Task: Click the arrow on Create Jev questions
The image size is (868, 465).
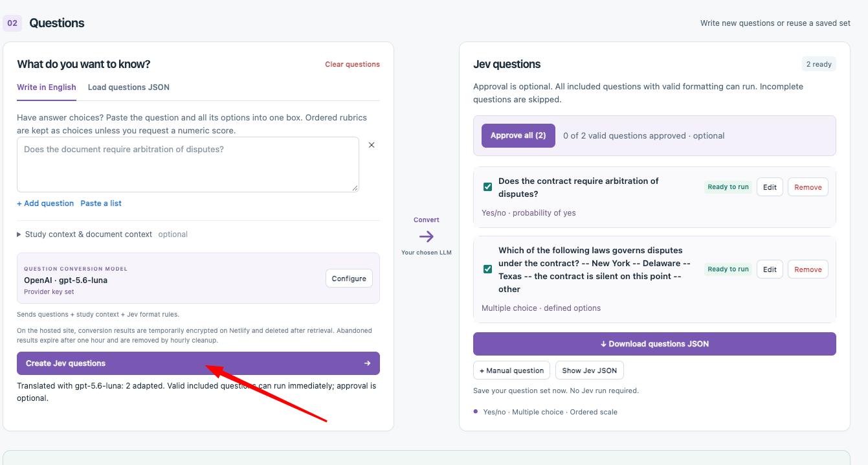Action: 368,363
